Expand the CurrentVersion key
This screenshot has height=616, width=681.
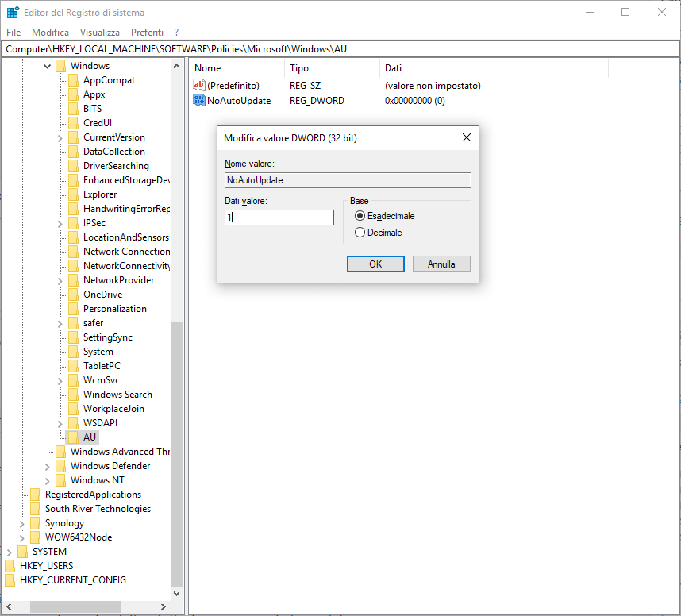60,138
